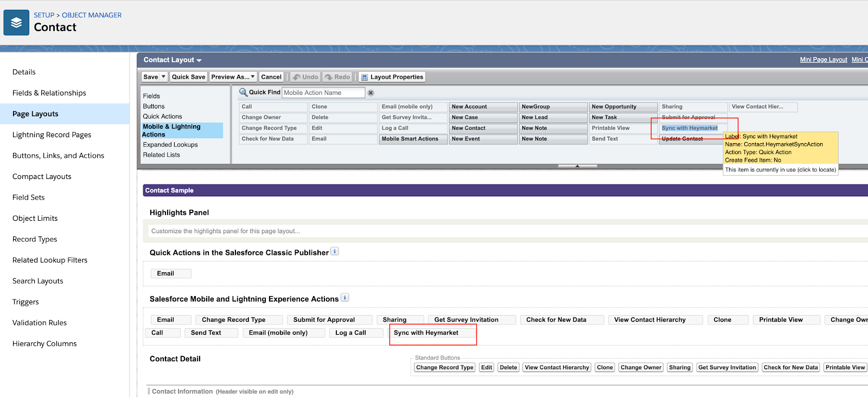868x397 pixels.
Task: Click the Cancel button
Action: coord(271,77)
